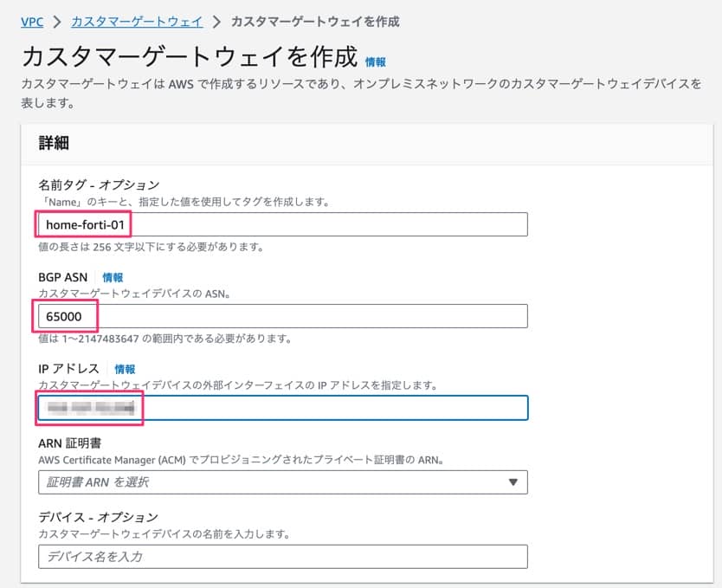Open the 情報 link next to IP アドレス
The width and height of the screenshot is (722, 588).
(x=125, y=369)
